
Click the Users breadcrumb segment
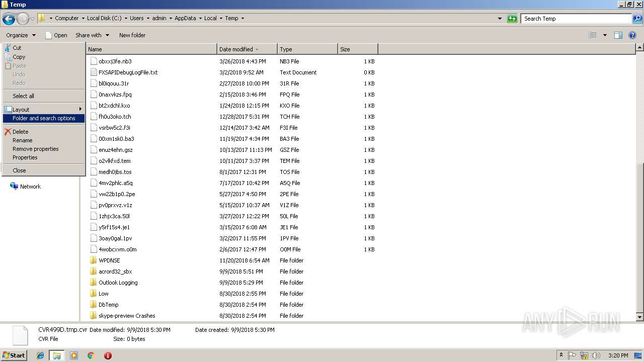(x=136, y=18)
